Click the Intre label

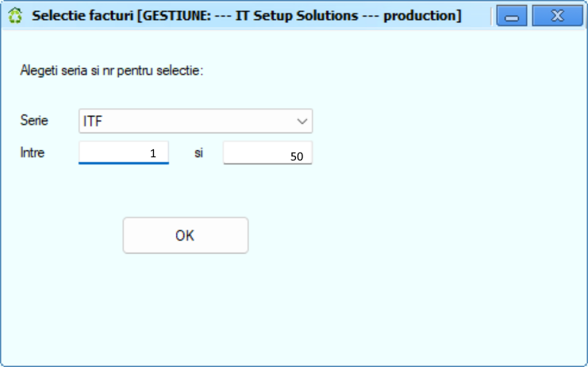33,153
